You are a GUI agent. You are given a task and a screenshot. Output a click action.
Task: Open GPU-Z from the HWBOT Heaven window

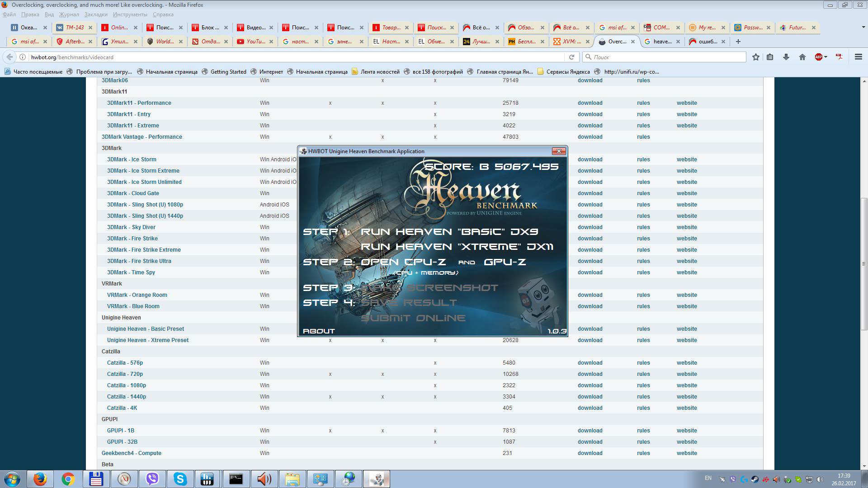505,262
